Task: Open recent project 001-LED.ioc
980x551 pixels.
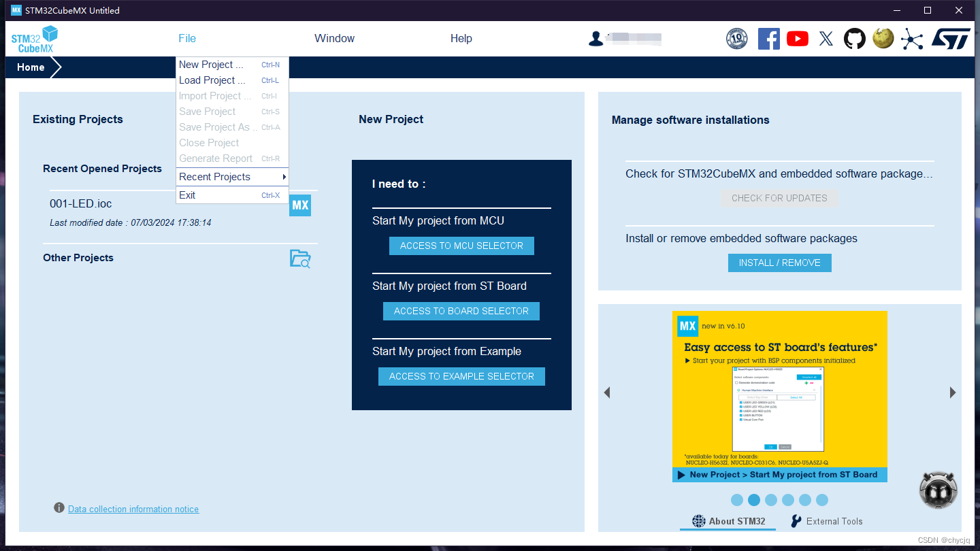Action: click(81, 203)
